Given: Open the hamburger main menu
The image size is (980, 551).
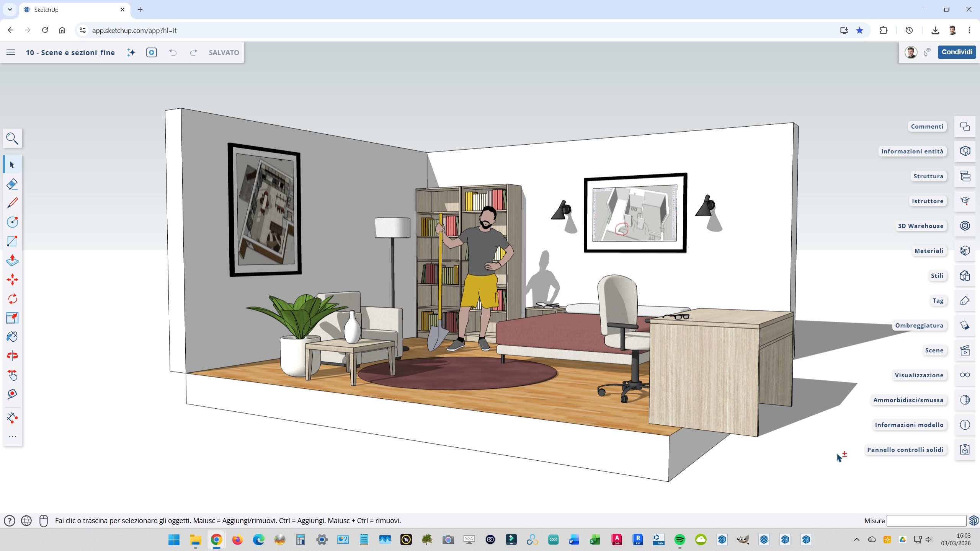Looking at the screenshot, I should click(x=11, y=52).
